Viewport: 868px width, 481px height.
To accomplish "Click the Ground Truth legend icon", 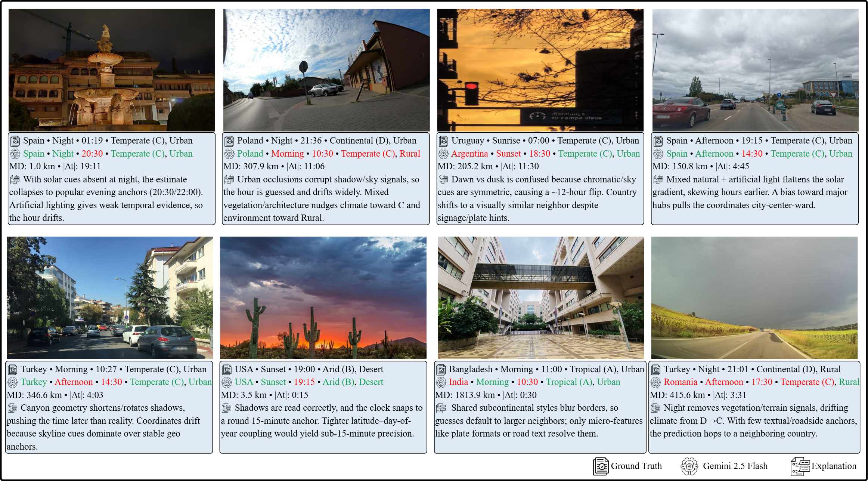I will pyautogui.click(x=601, y=466).
